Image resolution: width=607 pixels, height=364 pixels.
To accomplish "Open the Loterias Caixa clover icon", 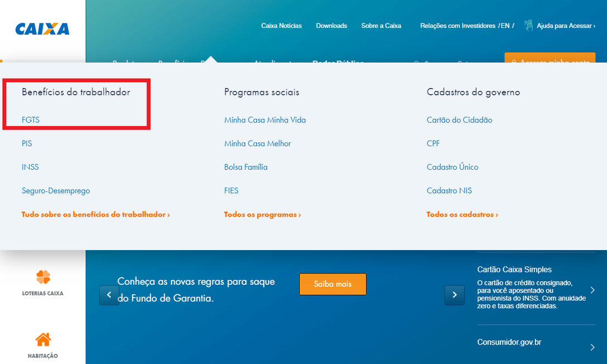I will pos(43,277).
